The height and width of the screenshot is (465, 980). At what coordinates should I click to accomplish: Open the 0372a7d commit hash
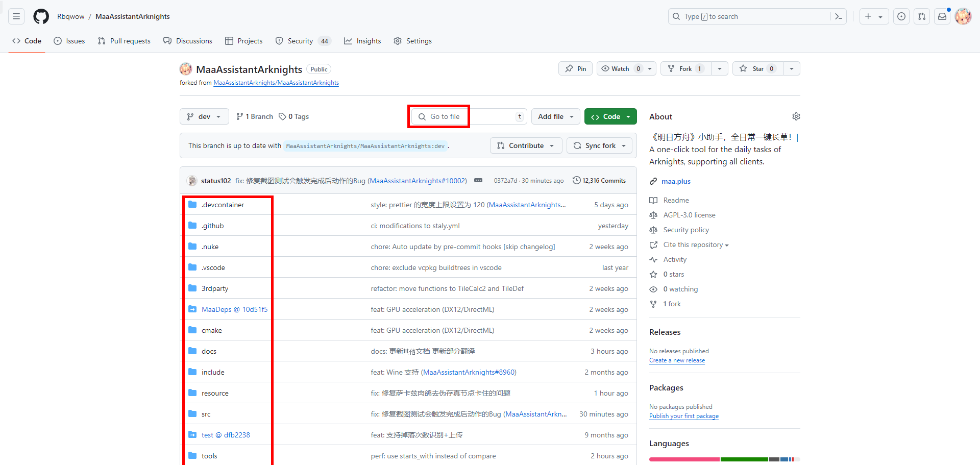505,181
